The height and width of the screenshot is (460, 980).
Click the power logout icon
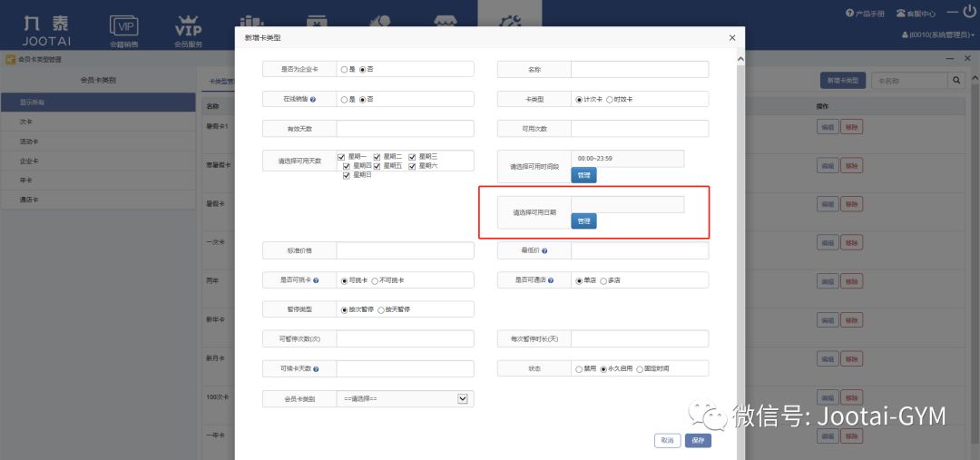tap(969, 13)
